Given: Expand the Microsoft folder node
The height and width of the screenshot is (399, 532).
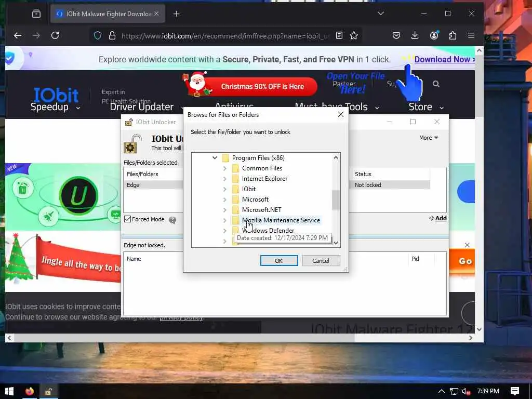Looking at the screenshot, I should coord(224,199).
